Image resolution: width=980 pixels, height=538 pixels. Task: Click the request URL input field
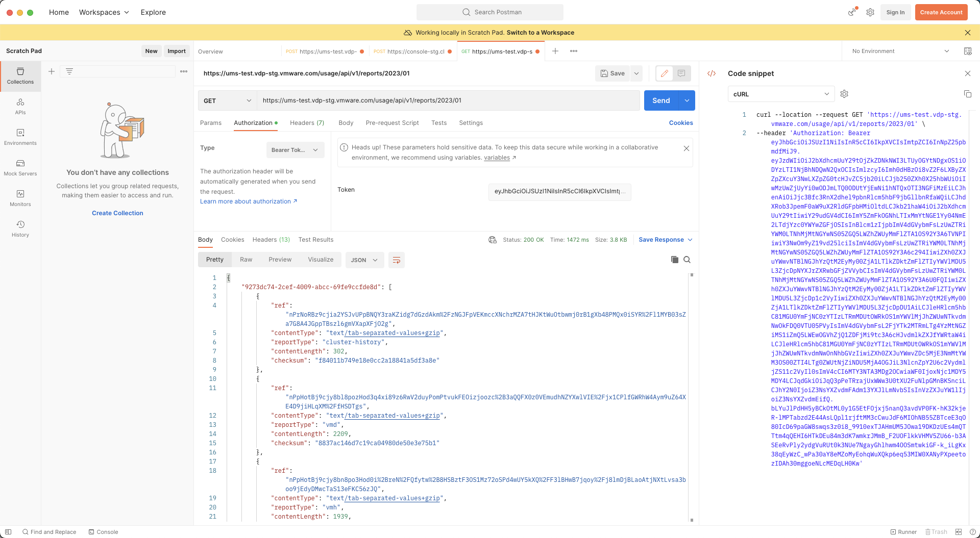(x=448, y=100)
